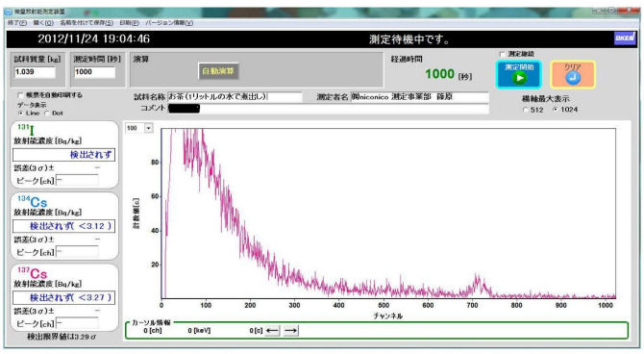
Task: Move cursor left with the left arrow button
Action: click(x=273, y=331)
